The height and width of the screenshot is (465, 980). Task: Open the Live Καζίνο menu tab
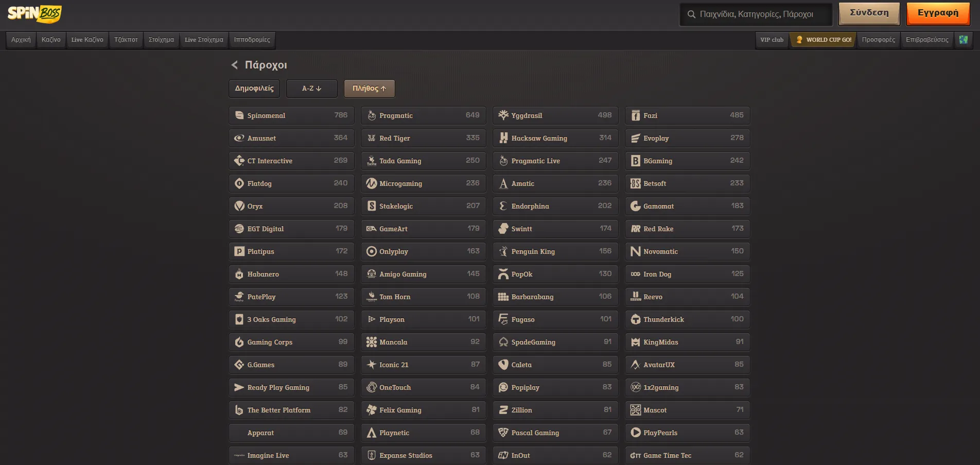[x=87, y=40]
